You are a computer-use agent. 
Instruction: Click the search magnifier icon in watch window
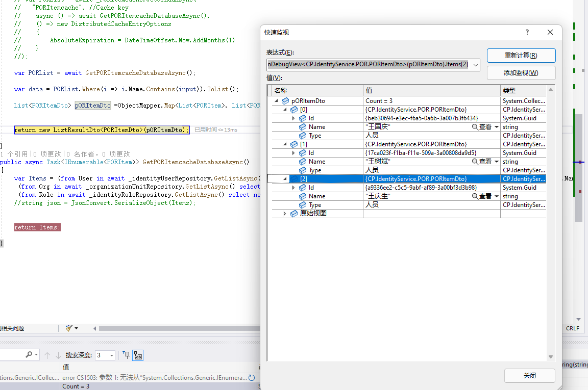pos(29,355)
